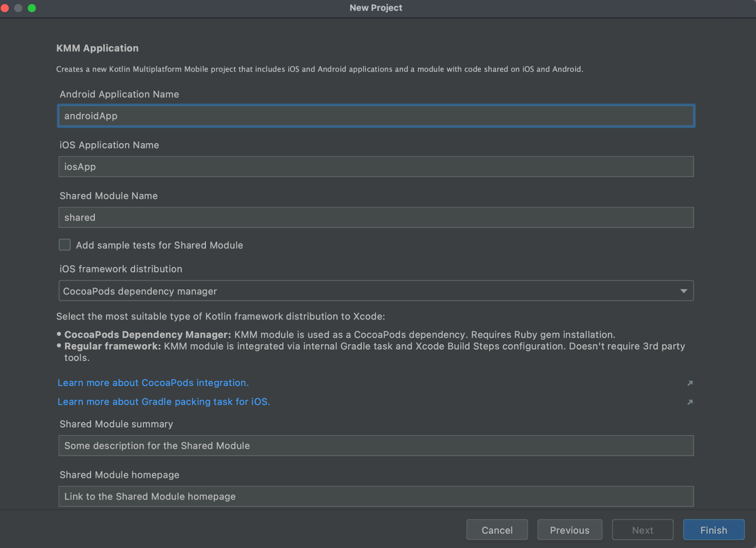
Task: Enable the Add sample tests for Shared Module checkbox
Action: [x=65, y=245]
